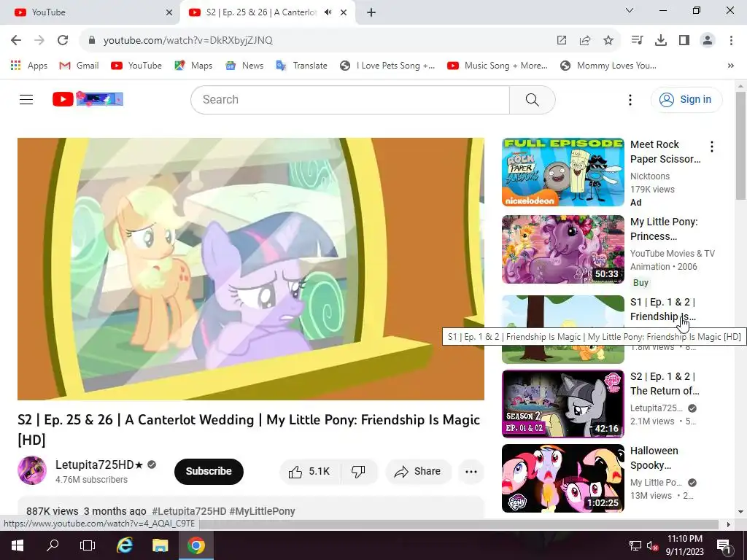Open the Apps bookmark
The height and width of the screenshot is (560, 747).
click(29, 66)
